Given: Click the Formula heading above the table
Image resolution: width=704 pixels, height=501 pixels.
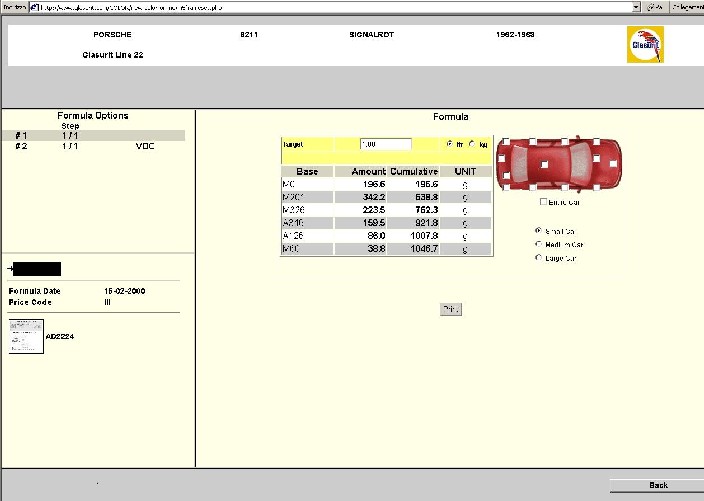Looking at the screenshot, I should pos(451,117).
